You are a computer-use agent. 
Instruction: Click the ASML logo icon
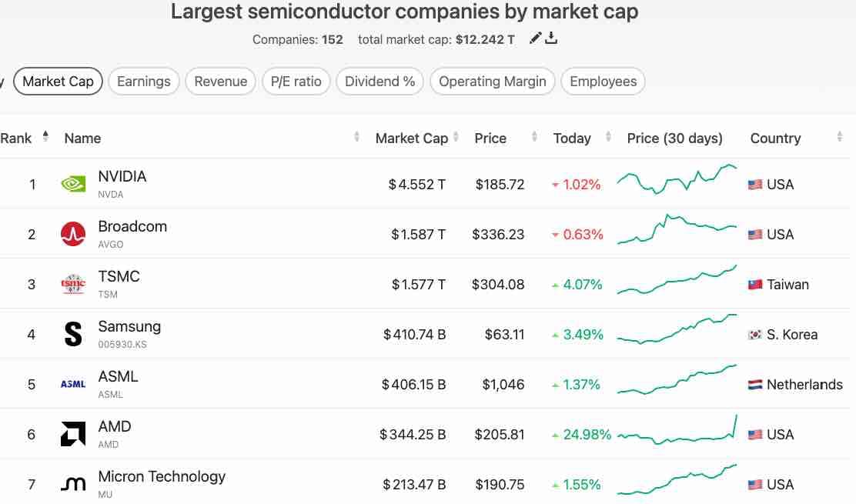73,384
